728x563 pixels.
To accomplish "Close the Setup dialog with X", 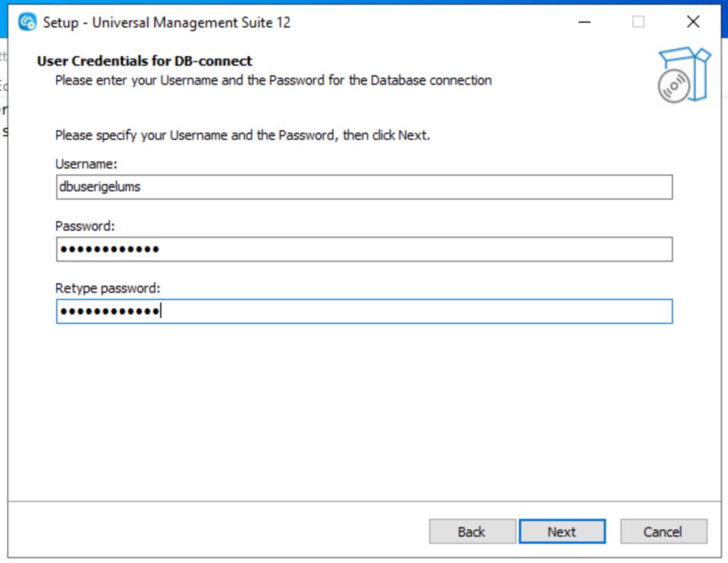I will point(693,22).
